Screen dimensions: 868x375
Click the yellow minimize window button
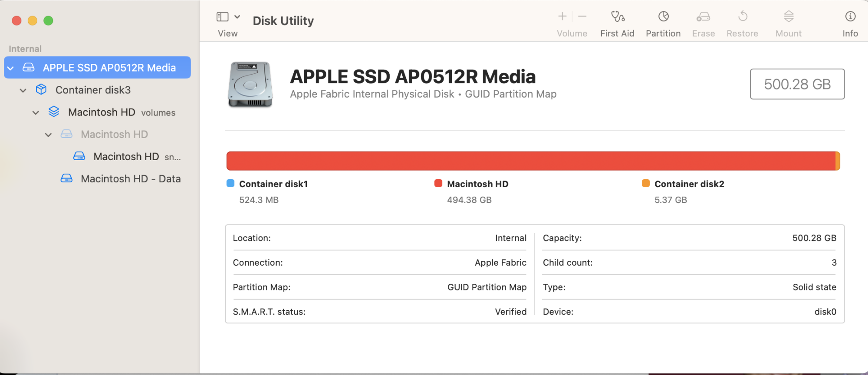pyautogui.click(x=33, y=20)
